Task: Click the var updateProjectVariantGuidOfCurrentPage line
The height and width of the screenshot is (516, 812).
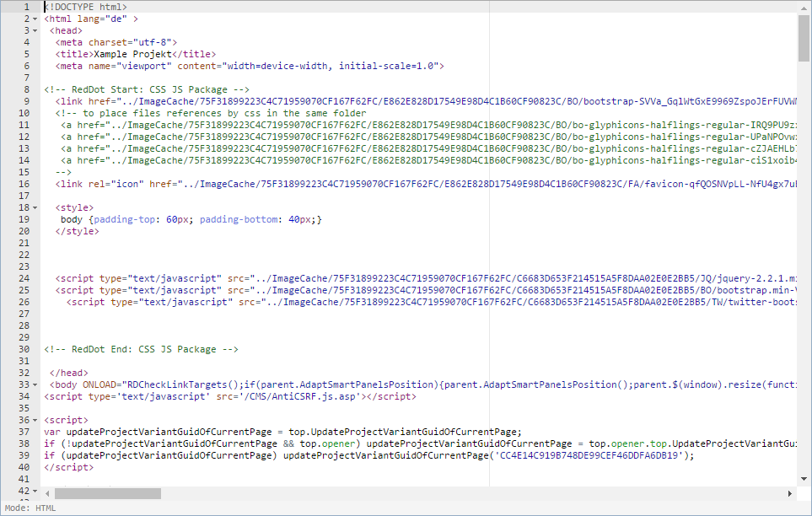Action: pyautogui.click(x=282, y=432)
